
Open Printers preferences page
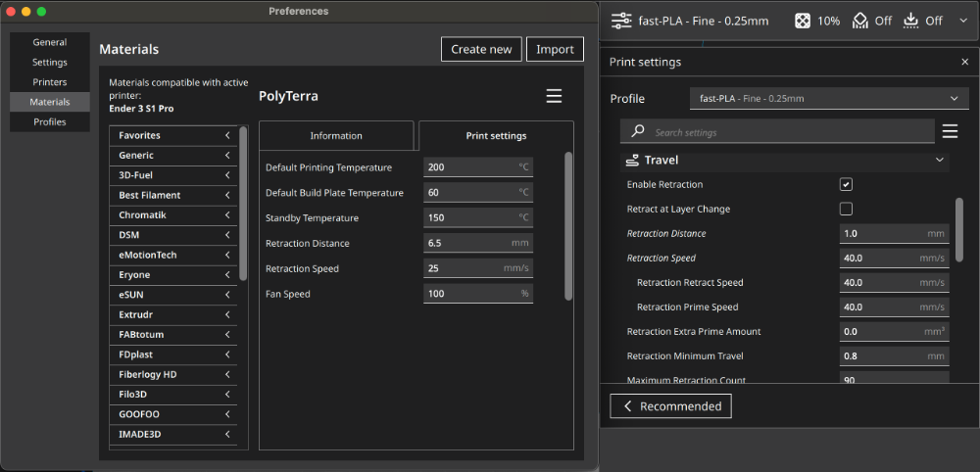click(50, 82)
